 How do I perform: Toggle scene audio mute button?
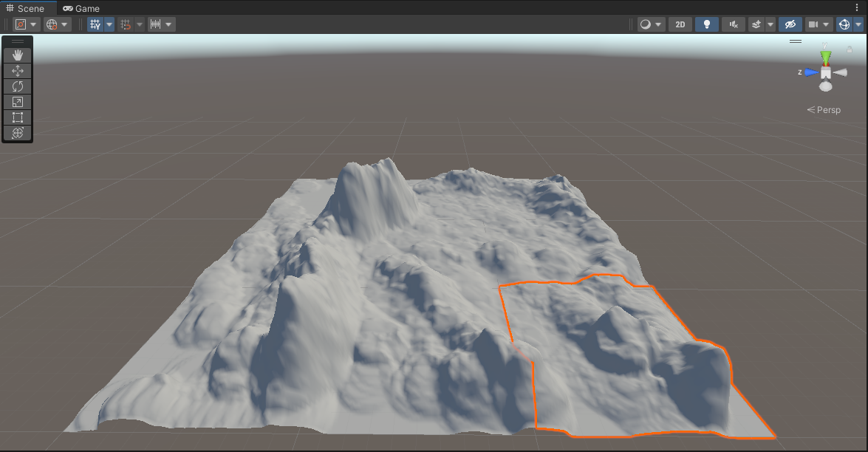733,24
